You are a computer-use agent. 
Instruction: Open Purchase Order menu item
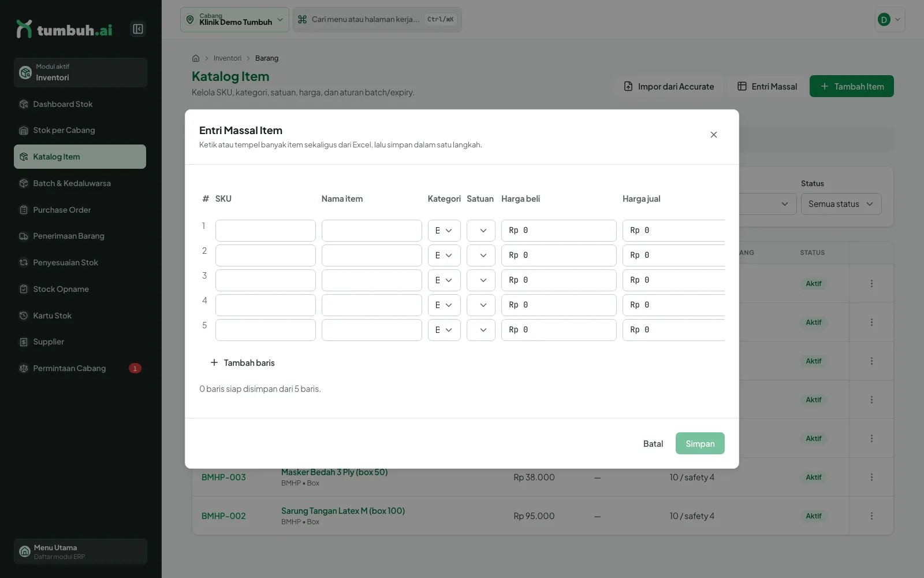(80, 210)
